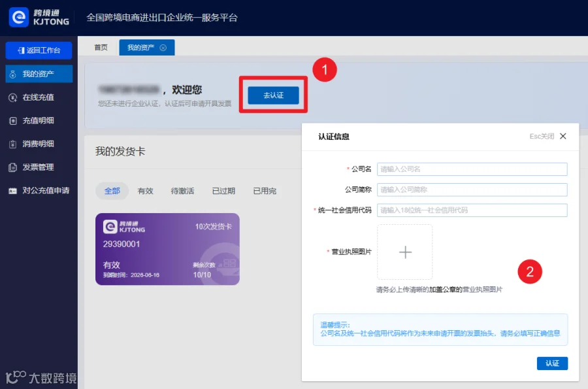Click the 去认证 button
The width and height of the screenshot is (588, 389).
[273, 95]
